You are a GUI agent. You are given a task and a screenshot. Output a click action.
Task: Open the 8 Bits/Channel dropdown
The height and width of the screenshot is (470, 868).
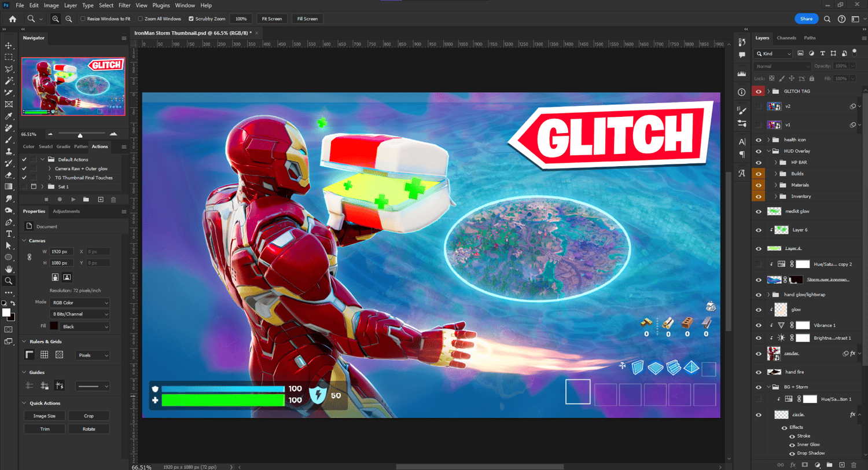point(80,314)
